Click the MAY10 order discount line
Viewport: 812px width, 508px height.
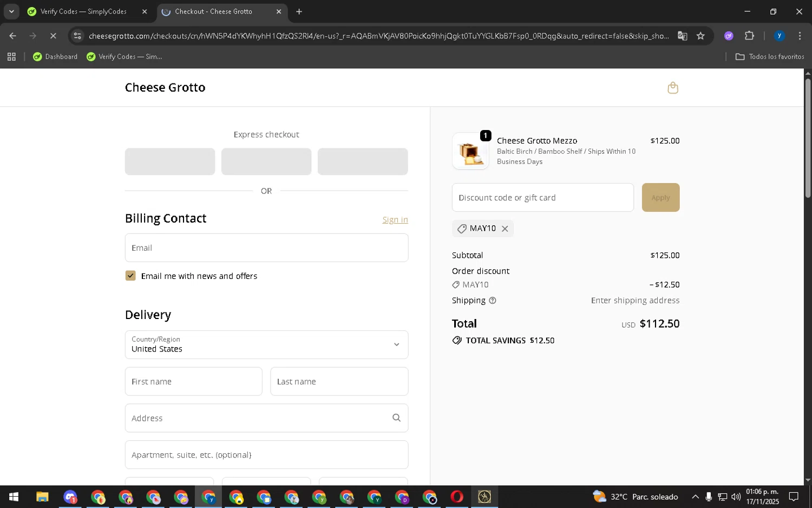point(566,285)
